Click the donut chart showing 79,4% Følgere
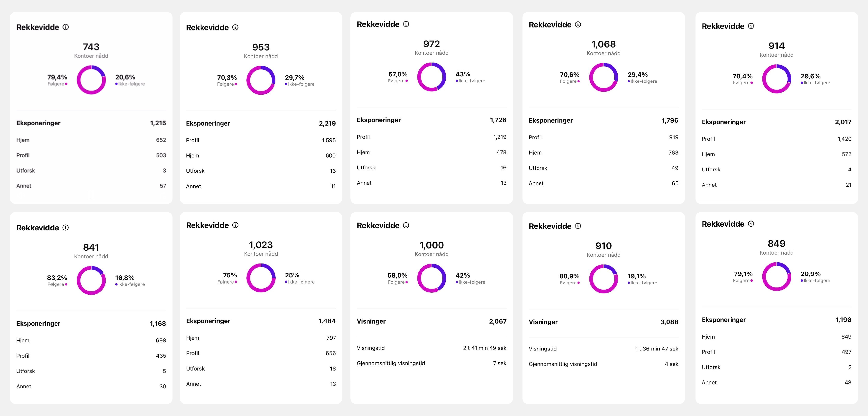This screenshot has height=416, width=868. [91, 80]
